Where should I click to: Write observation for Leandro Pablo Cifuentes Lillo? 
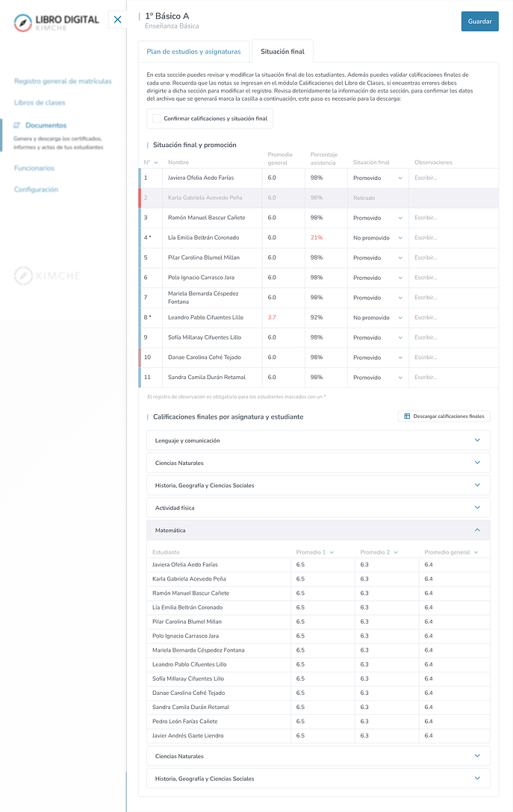453,318
